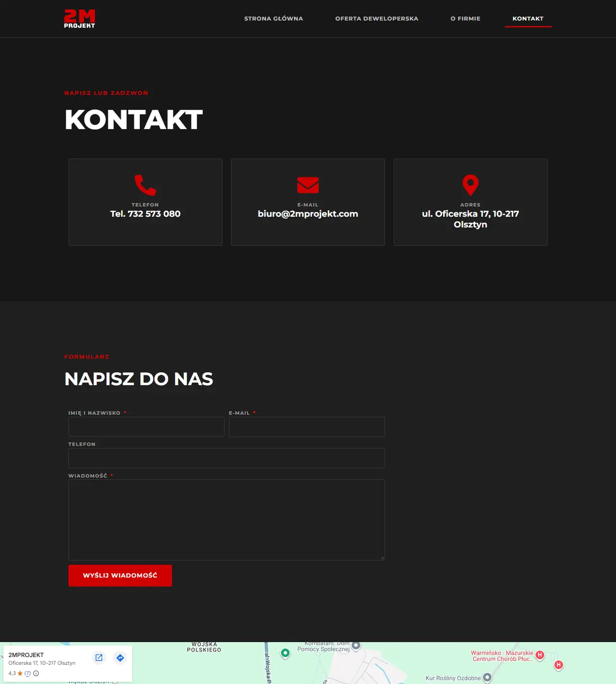Click the 2M Projekt logo
The image size is (616, 684).
click(x=79, y=19)
